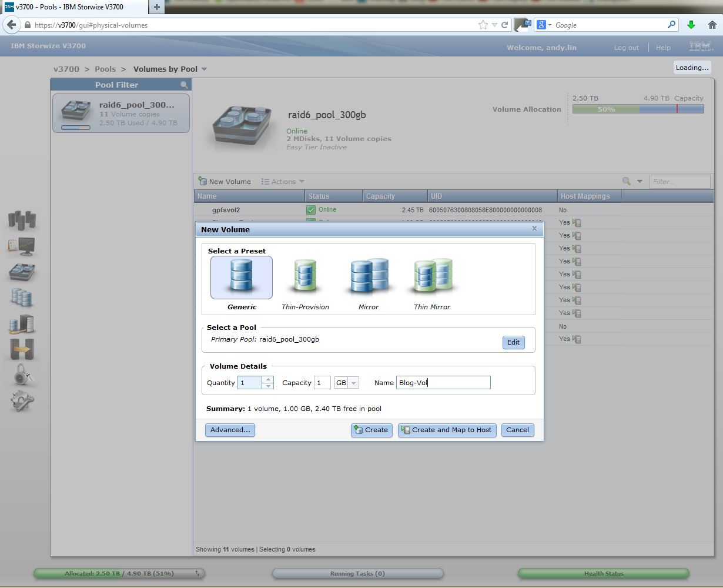Click the browser address bar URL
The width and height of the screenshot is (723, 588).
[91, 25]
